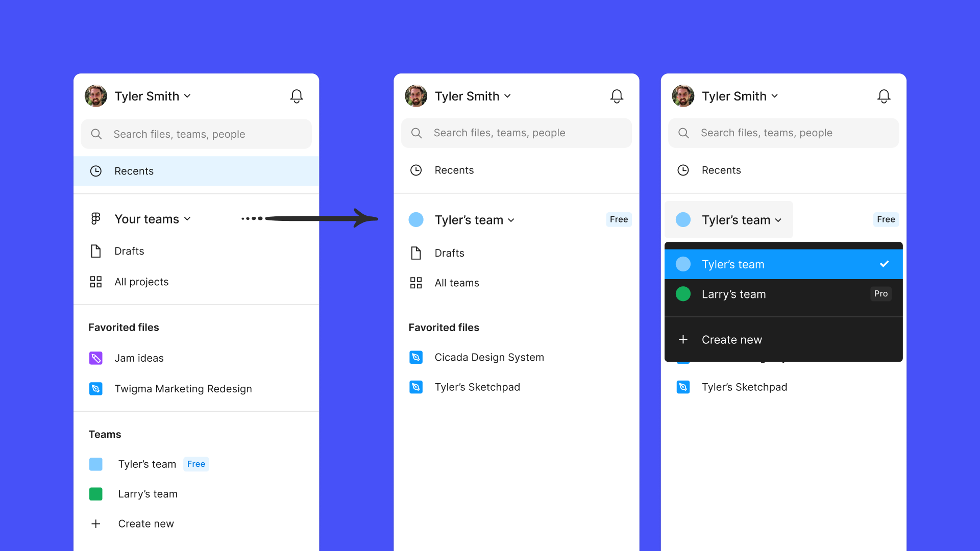Open Twigma Marketing Redesign file
This screenshot has width=980, height=551.
pos(183,389)
